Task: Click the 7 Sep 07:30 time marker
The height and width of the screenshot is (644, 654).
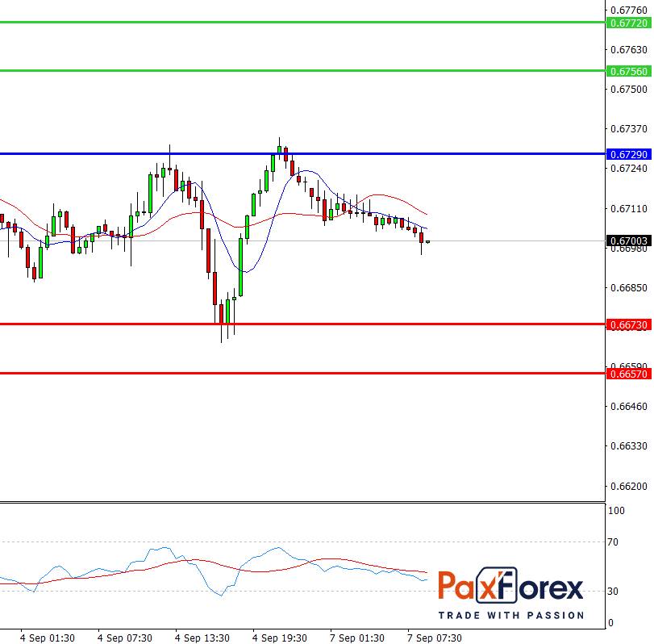Action: pyautogui.click(x=435, y=638)
